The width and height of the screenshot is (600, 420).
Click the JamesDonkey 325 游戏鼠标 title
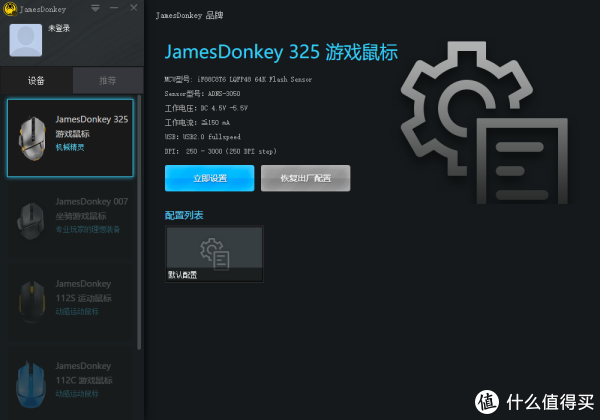point(281,52)
